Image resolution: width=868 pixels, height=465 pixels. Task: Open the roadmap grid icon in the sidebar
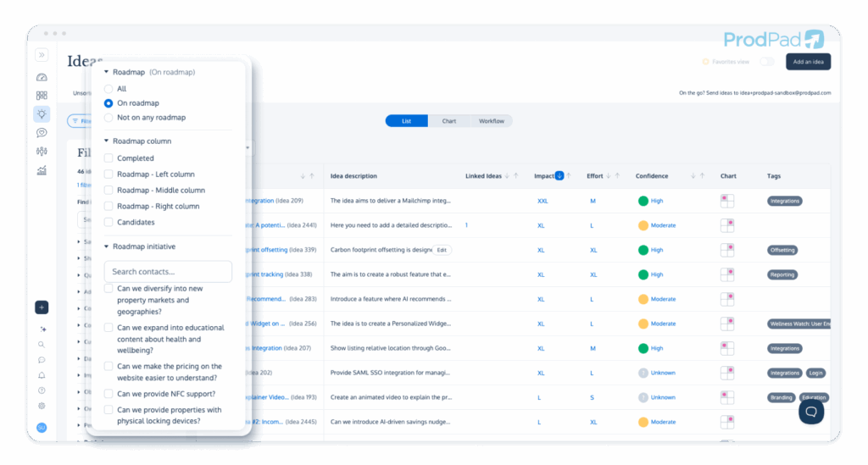[x=42, y=96]
